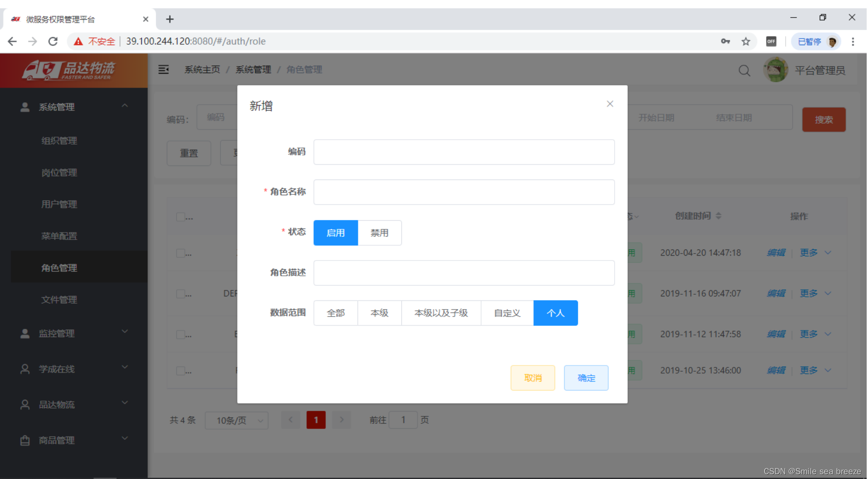Click the 编码 input field in dialog

point(464,152)
